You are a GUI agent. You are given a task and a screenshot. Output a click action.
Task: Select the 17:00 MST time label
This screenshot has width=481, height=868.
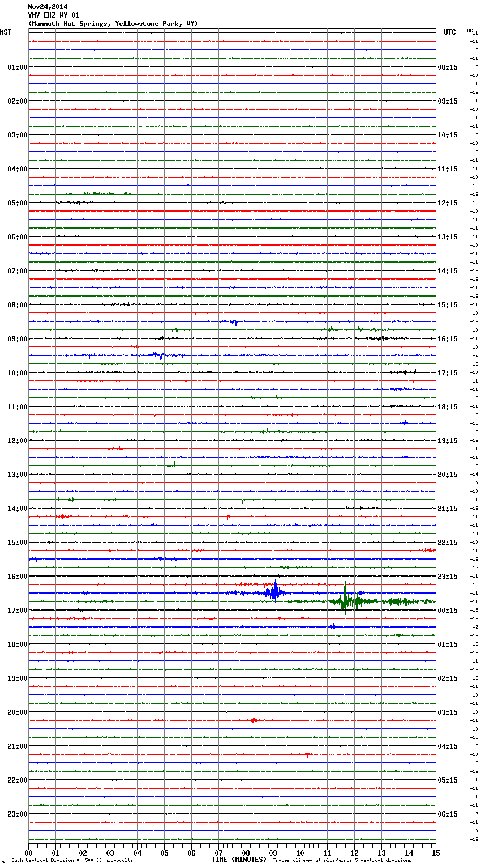(17, 611)
